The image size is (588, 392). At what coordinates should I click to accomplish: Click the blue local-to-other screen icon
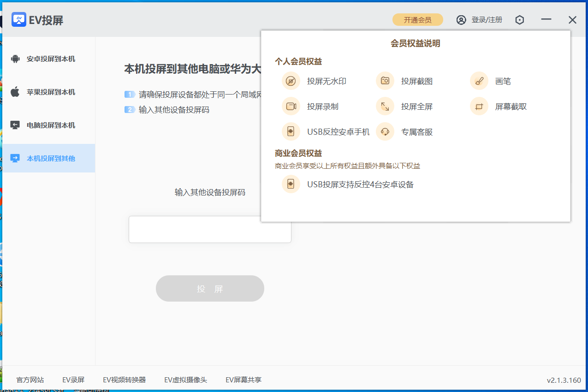[15, 158]
